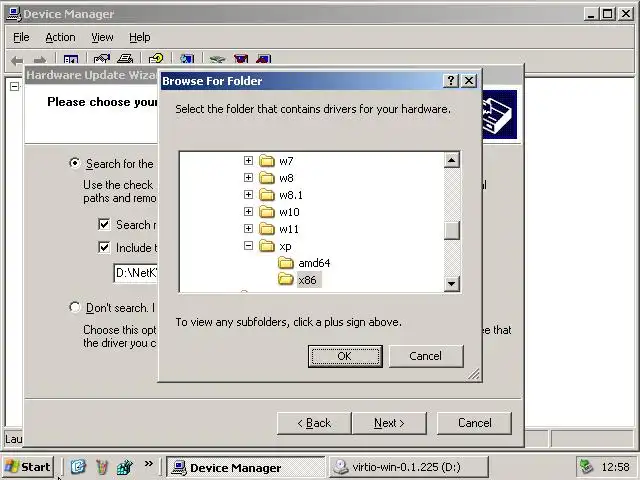Click the Disable device toolbar icon

(264, 60)
